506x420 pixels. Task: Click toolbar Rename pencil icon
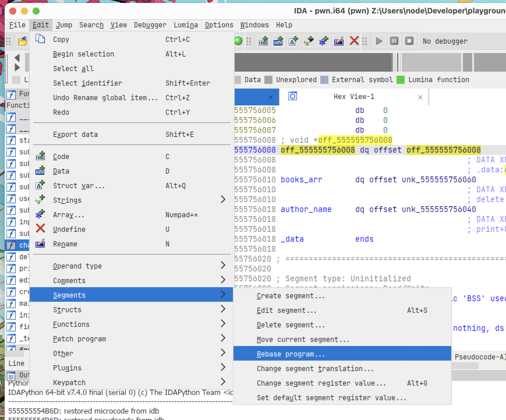[339, 41]
